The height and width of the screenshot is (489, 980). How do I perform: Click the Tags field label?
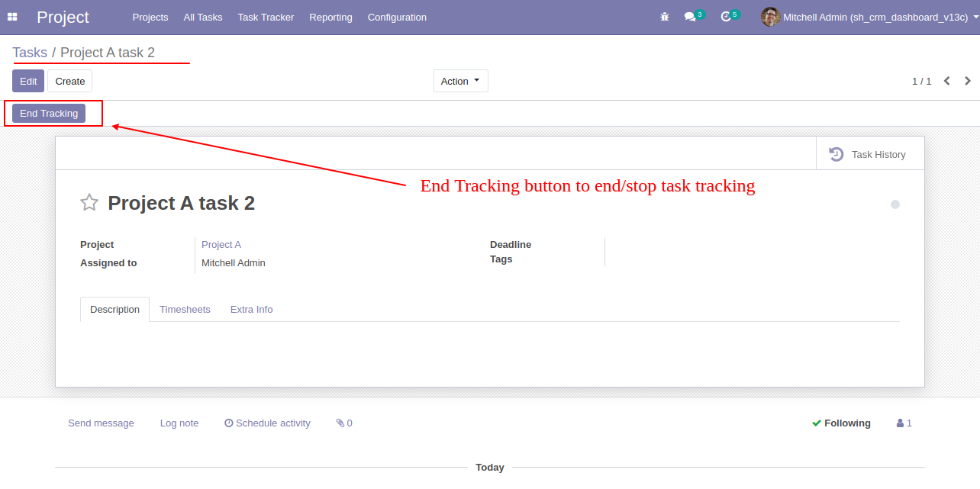tap(501, 259)
